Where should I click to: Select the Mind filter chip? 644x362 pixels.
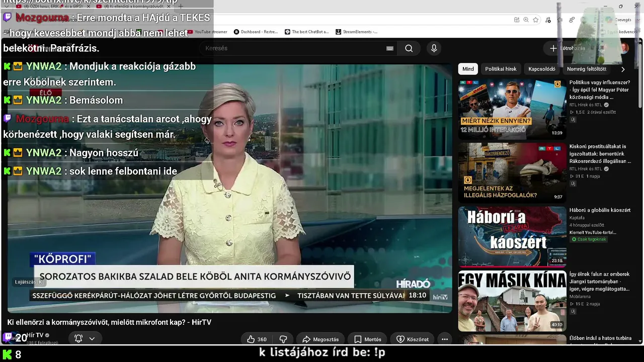pos(468,69)
